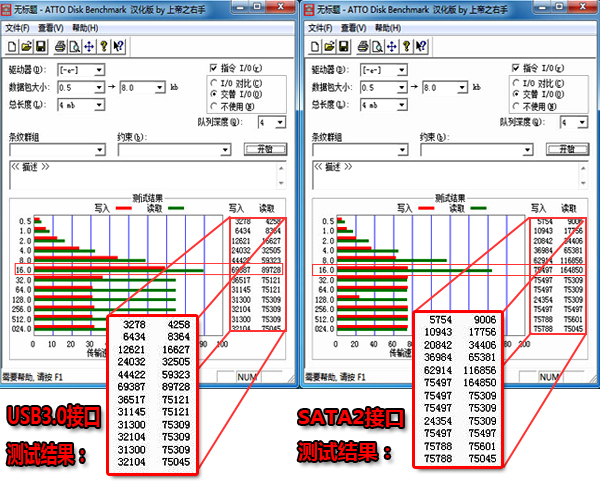Open 约束 dropdown in right window
600x501 pixels.
(x=528, y=150)
